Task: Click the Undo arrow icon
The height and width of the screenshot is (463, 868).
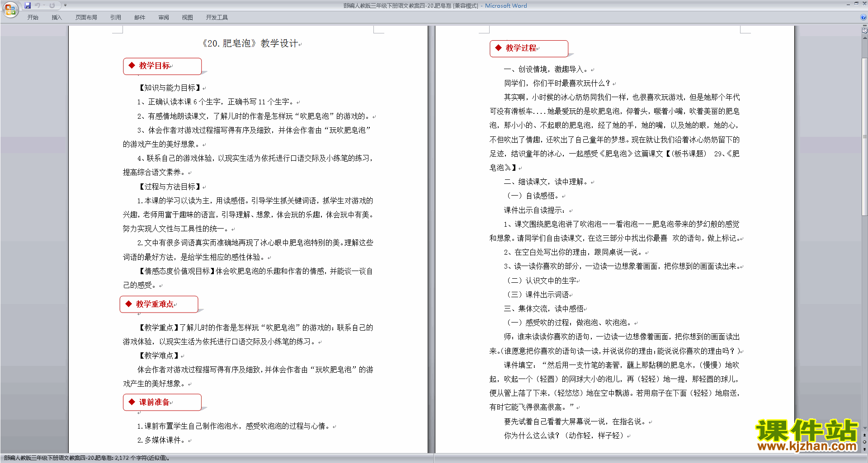Action: click(x=38, y=5)
